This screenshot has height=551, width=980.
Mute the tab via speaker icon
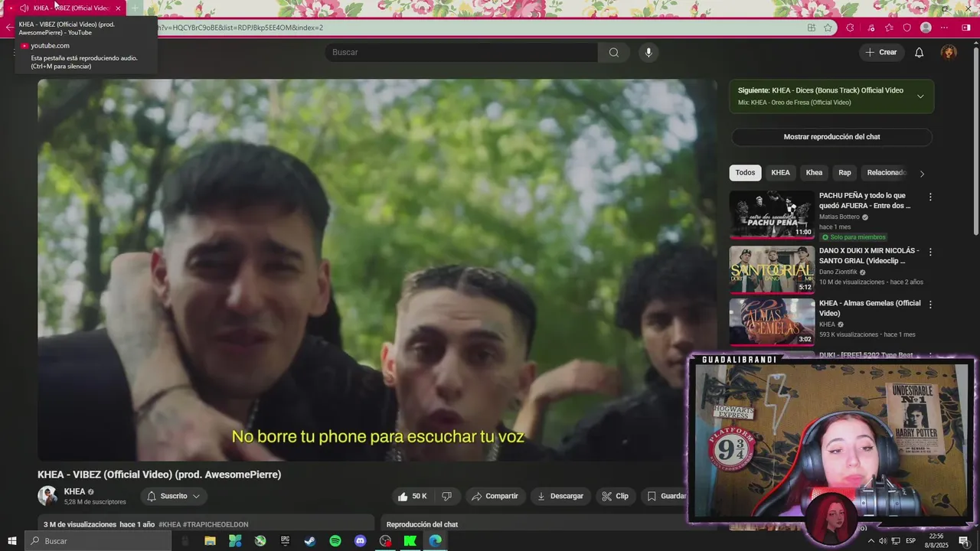(24, 8)
